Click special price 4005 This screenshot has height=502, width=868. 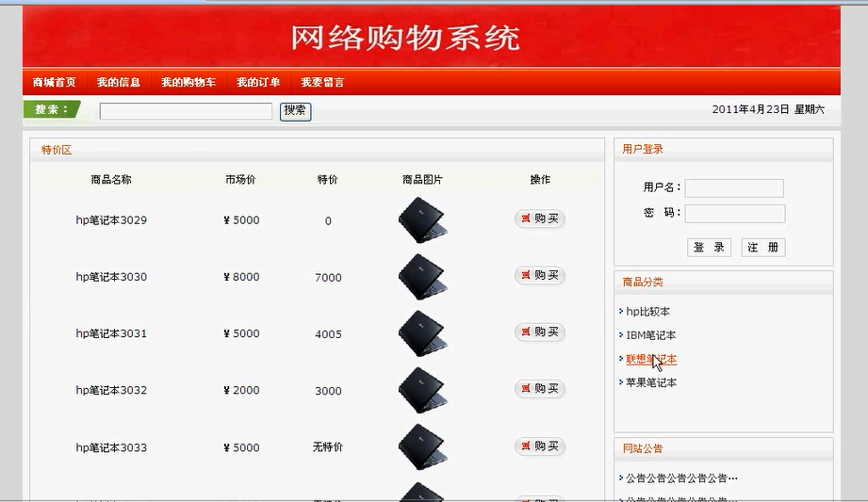pyautogui.click(x=328, y=334)
